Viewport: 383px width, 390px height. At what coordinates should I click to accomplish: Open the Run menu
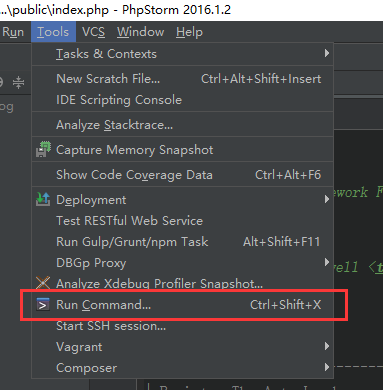click(x=13, y=32)
